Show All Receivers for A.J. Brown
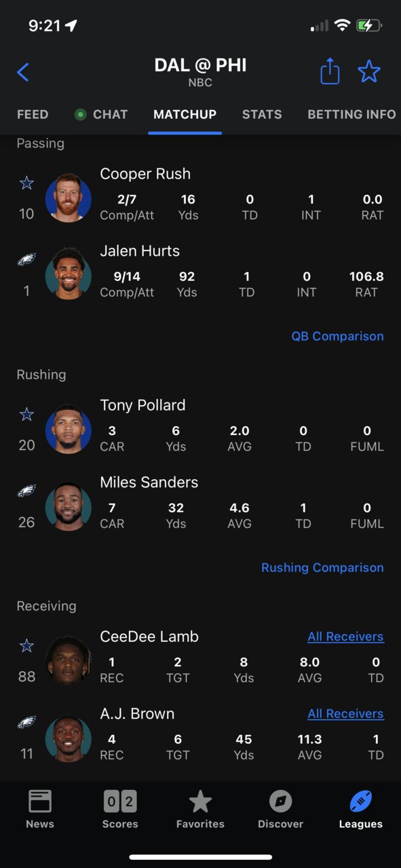The height and width of the screenshot is (868, 401). pyautogui.click(x=345, y=714)
